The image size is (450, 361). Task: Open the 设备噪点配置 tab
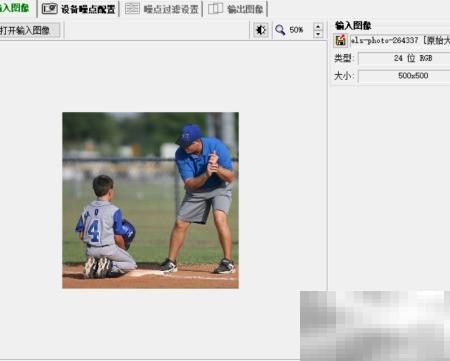click(79, 9)
